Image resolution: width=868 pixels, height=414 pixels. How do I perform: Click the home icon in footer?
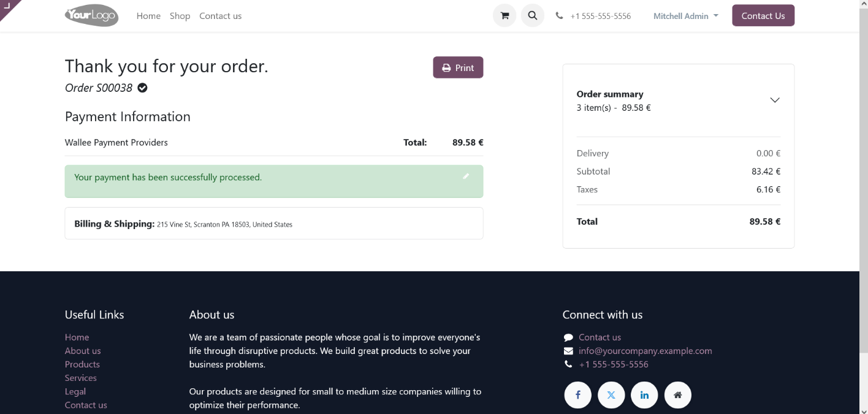coord(677,395)
